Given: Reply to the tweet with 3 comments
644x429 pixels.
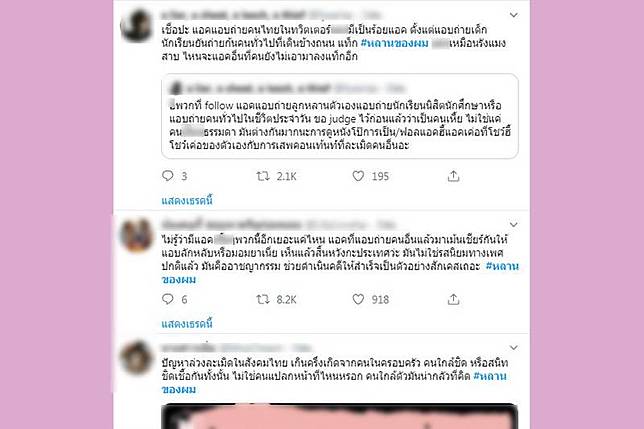Looking at the screenshot, I should [168, 176].
